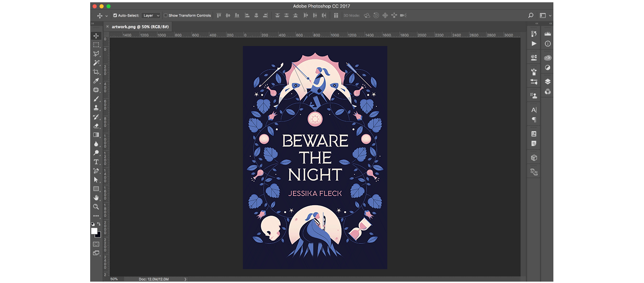
Task: Click Align top edges in options bar
Action: tap(218, 15)
